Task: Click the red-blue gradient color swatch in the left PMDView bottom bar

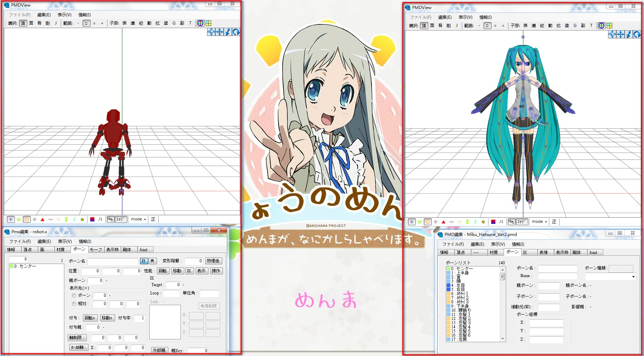Action: click(x=92, y=219)
